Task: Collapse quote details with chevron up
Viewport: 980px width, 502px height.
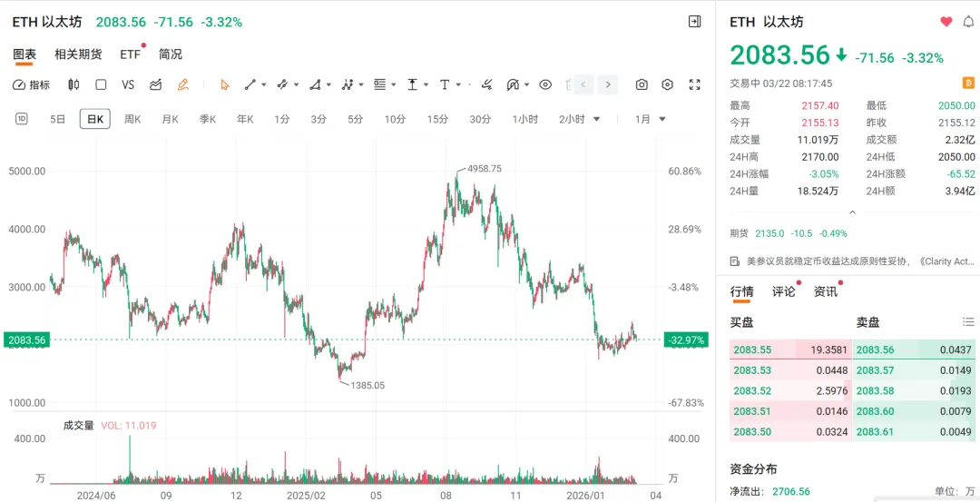Action: tap(852, 212)
